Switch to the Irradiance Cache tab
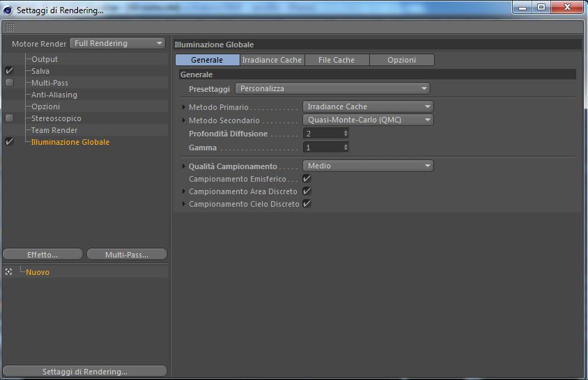This screenshot has height=380, width=588. tap(272, 60)
